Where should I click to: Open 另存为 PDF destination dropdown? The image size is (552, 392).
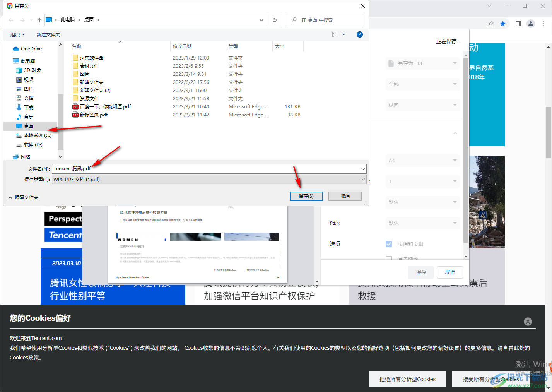(x=423, y=63)
